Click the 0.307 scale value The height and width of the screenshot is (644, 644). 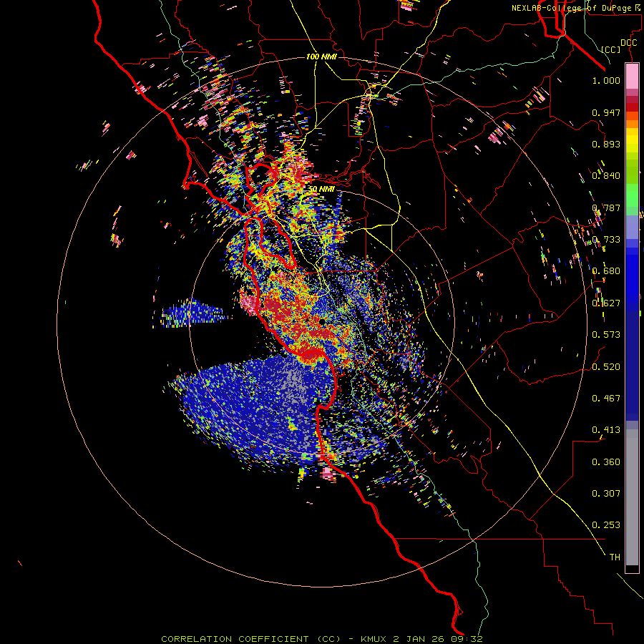tap(606, 494)
